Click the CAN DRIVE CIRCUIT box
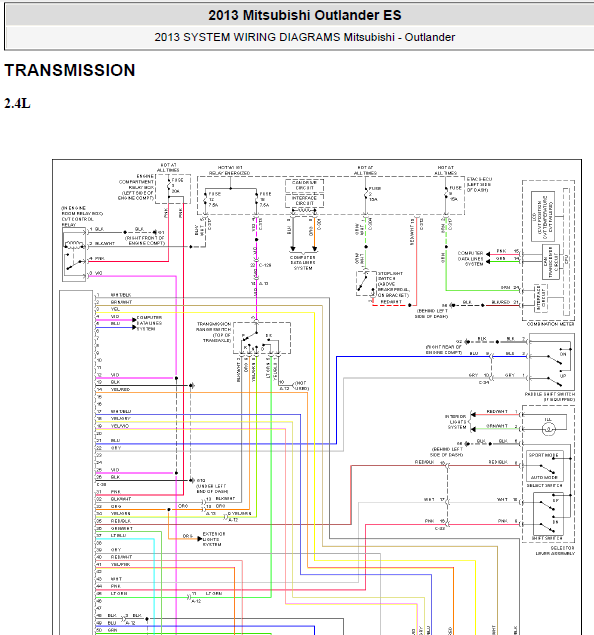The image size is (594, 635). point(304,185)
